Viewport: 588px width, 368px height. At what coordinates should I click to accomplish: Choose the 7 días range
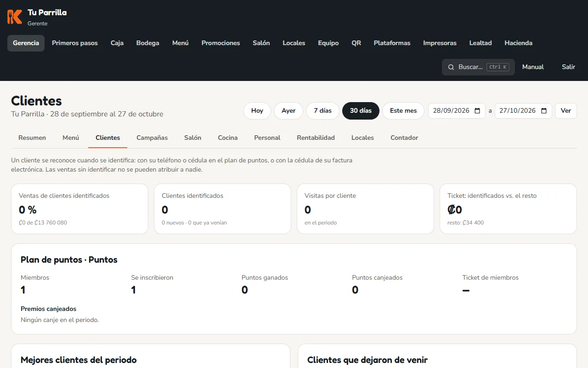click(322, 111)
